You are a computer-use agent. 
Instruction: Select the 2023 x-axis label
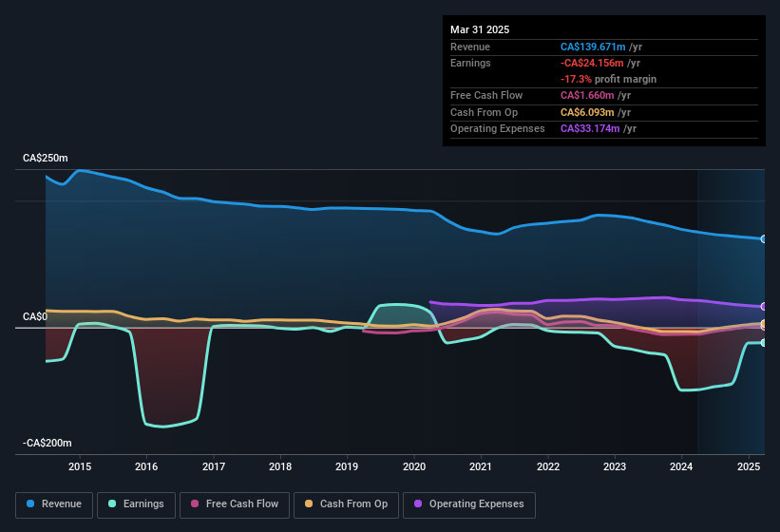(x=615, y=466)
